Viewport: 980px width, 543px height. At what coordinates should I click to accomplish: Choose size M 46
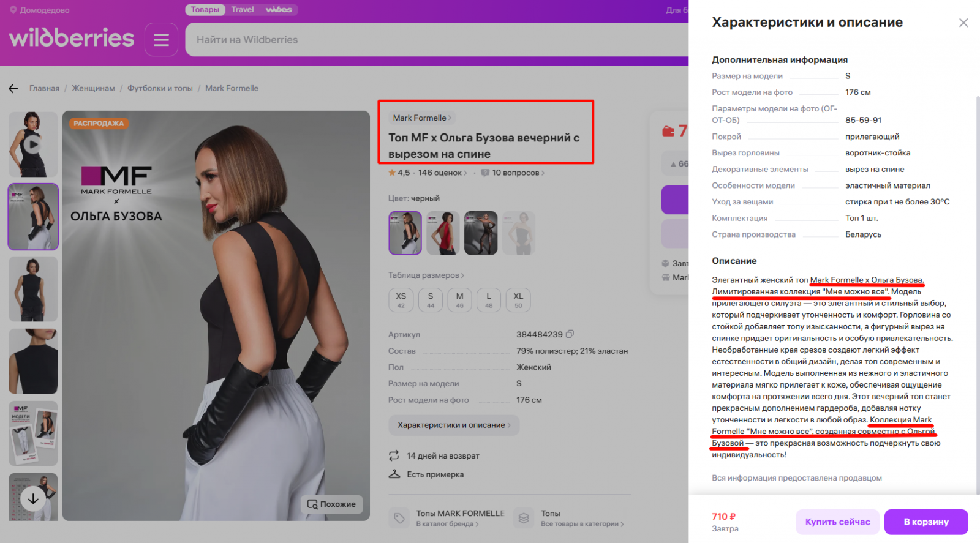tap(460, 300)
